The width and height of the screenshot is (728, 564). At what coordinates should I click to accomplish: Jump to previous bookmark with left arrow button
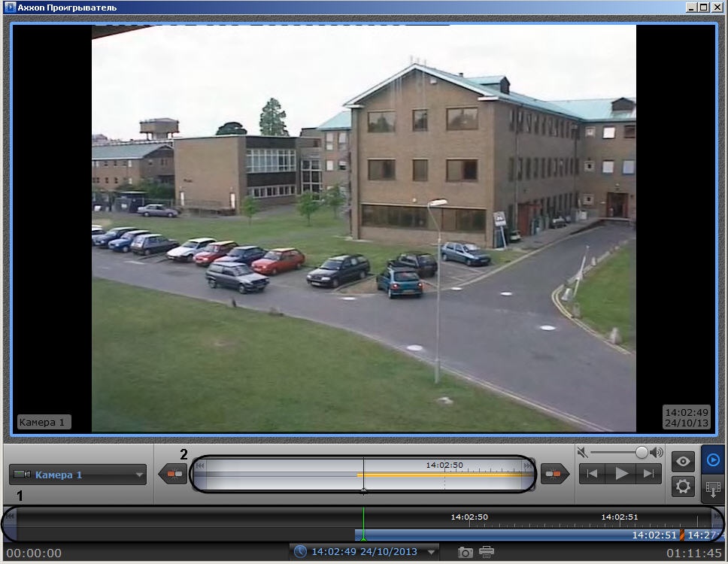(174, 475)
